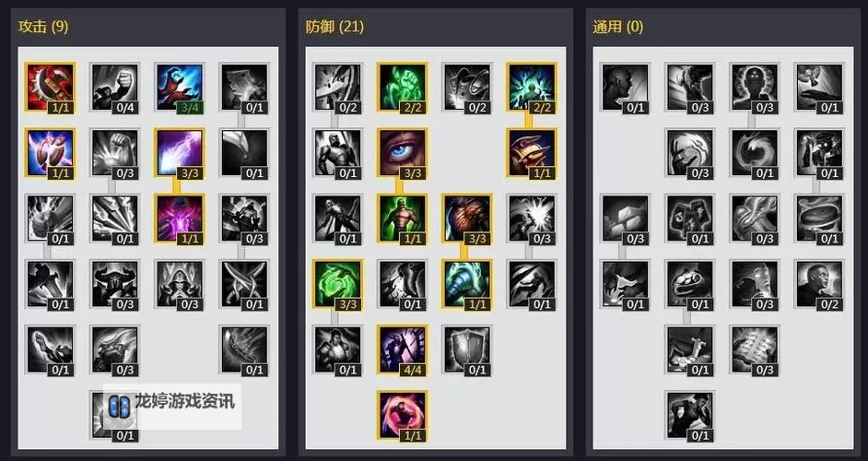868x461 pixels.
Task: Select the glowing figures mastery at 2/2
Action: pyautogui.click(x=532, y=89)
